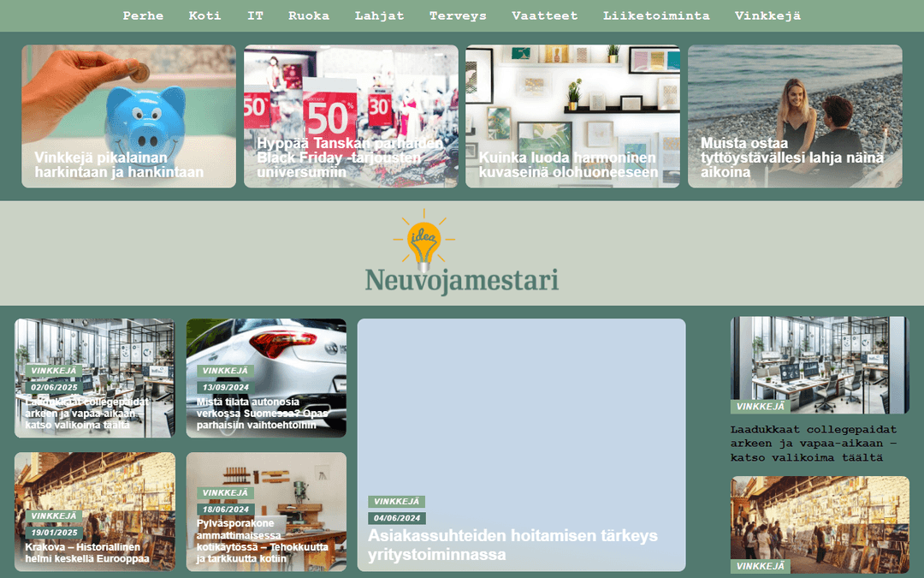Click headline 'Kuinka luoda harmoninen kuvaseinä'
924x578 pixels.
coord(568,165)
